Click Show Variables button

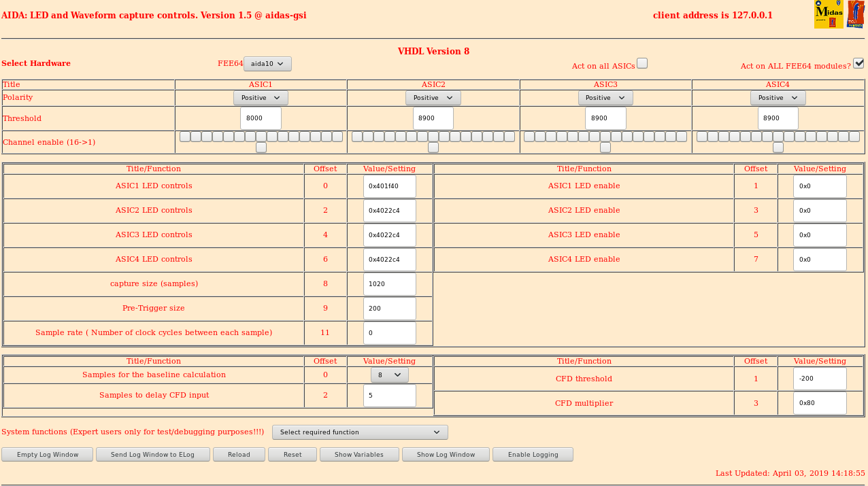[x=359, y=455]
